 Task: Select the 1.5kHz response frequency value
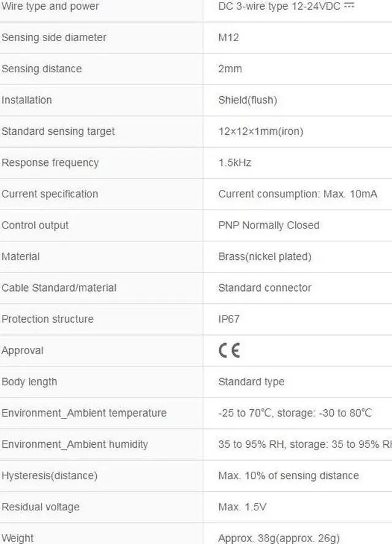235,162
